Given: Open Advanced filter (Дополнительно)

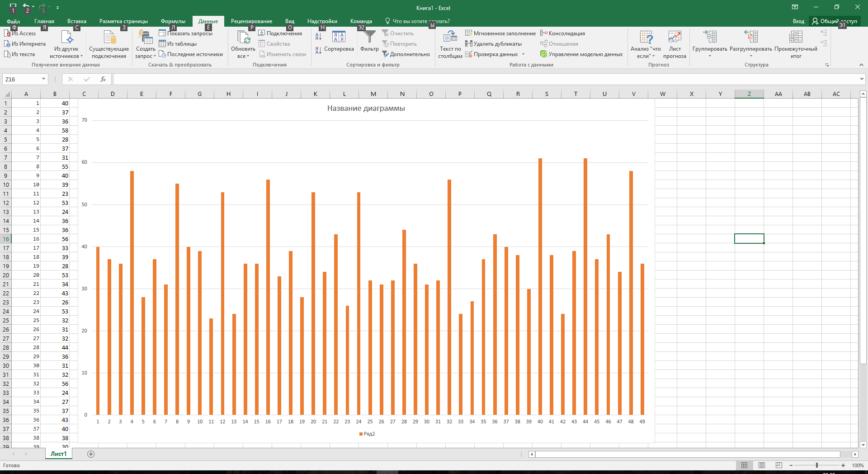Looking at the screenshot, I should tap(406, 54).
